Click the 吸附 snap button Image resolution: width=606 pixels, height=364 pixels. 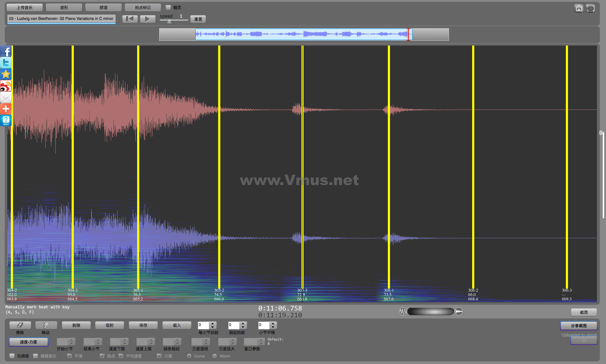coord(110,325)
